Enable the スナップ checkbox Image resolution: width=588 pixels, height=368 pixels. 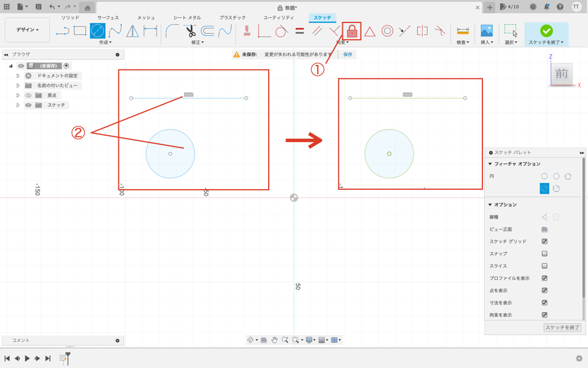[x=544, y=254]
